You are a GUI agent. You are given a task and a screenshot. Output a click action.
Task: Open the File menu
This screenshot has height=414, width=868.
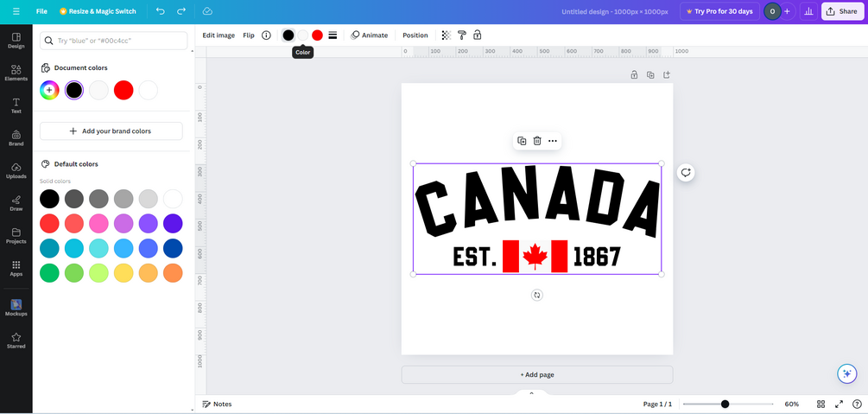pyautogui.click(x=41, y=11)
